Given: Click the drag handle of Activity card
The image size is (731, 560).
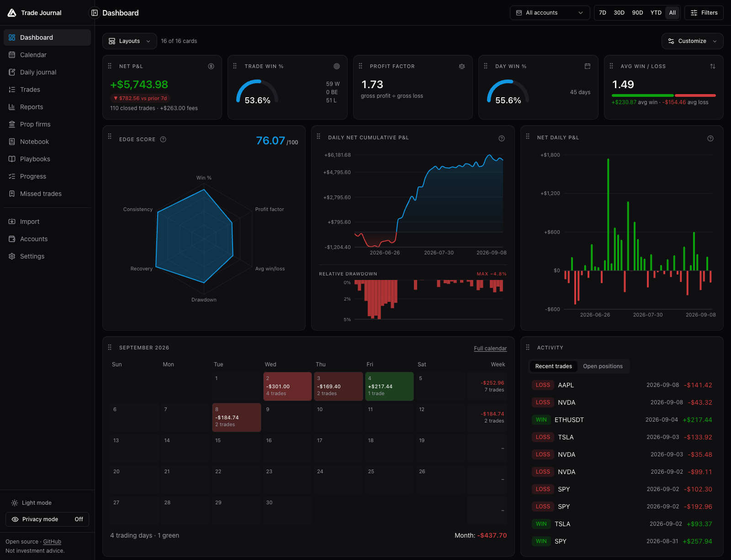Looking at the screenshot, I should click(x=528, y=348).
